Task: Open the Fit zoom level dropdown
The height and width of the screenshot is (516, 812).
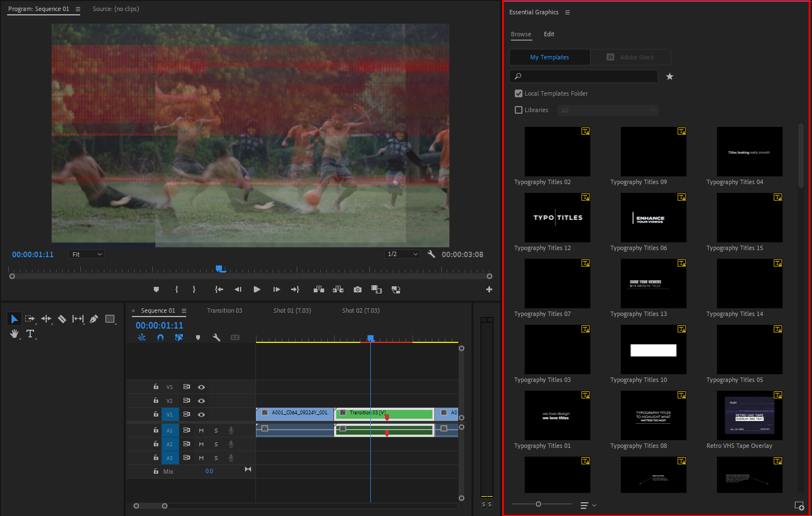Action: tap(86, 254)
